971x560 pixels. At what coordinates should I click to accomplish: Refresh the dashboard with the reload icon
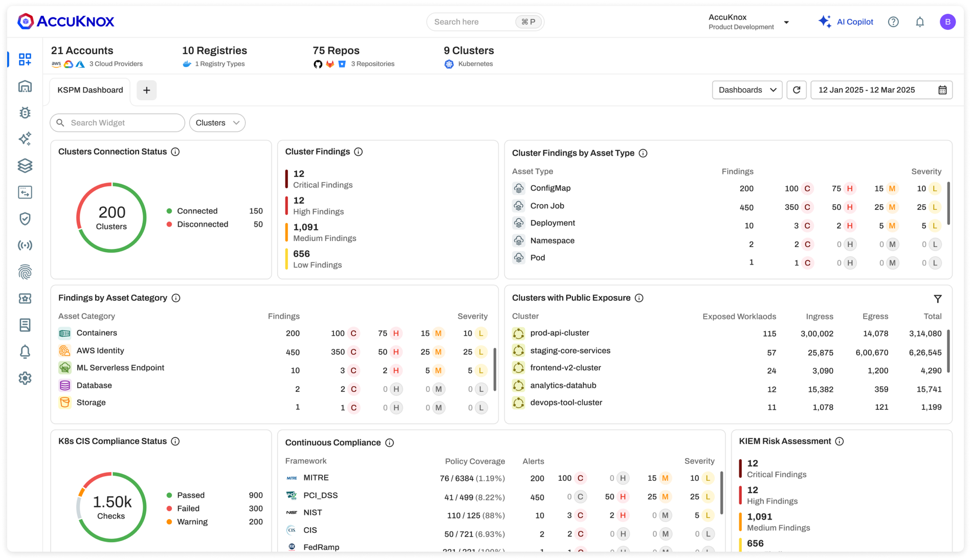coord(797,89)
